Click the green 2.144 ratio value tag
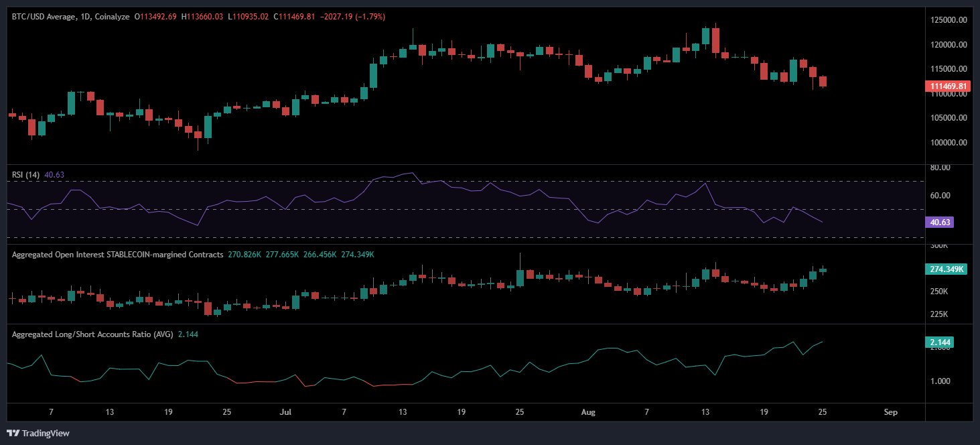Screen dimensions: 980x445 (x=939, y=342)
